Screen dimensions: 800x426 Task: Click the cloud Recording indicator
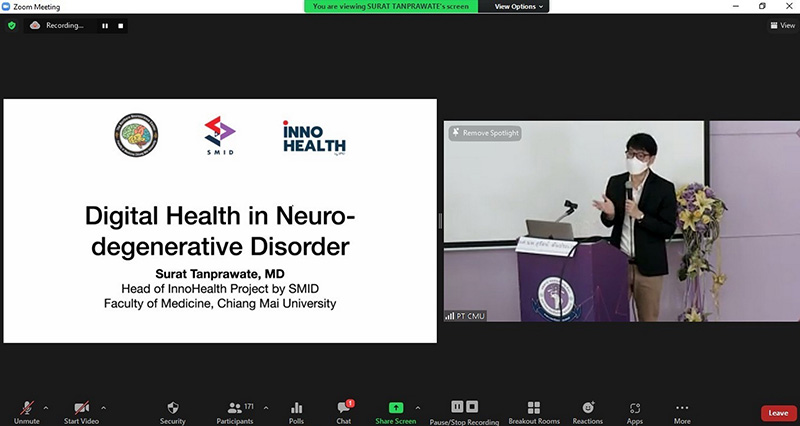57,26
